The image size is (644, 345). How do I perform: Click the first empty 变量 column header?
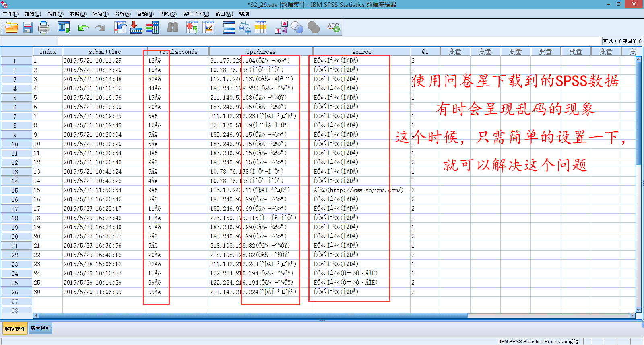tap(455, 51)
